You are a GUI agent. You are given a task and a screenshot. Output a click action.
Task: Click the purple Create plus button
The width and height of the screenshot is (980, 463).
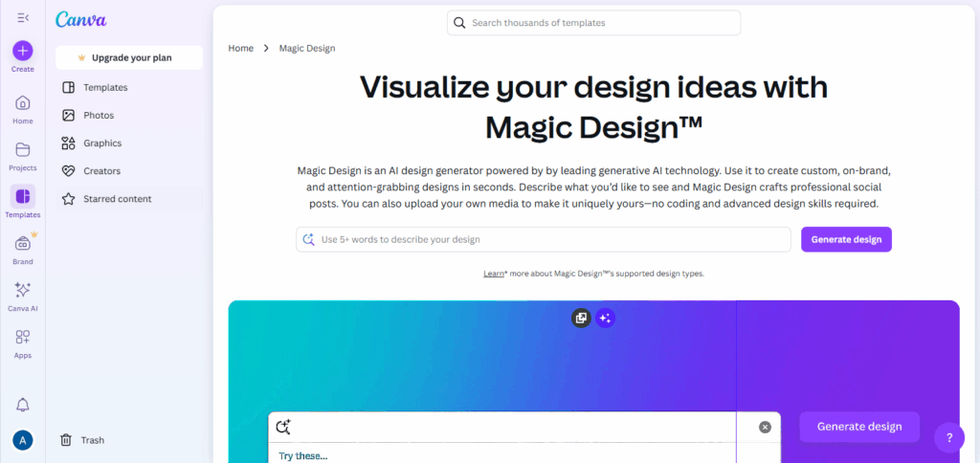23,51
